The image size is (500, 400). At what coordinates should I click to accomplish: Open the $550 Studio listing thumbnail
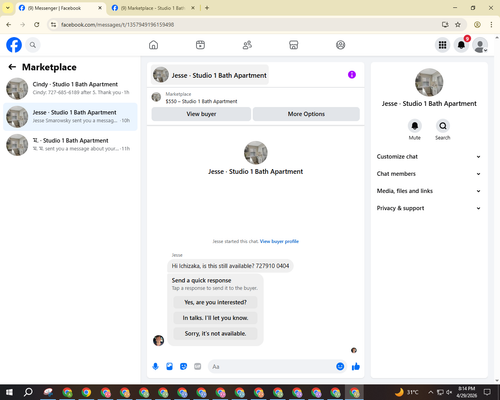point(156,97)
